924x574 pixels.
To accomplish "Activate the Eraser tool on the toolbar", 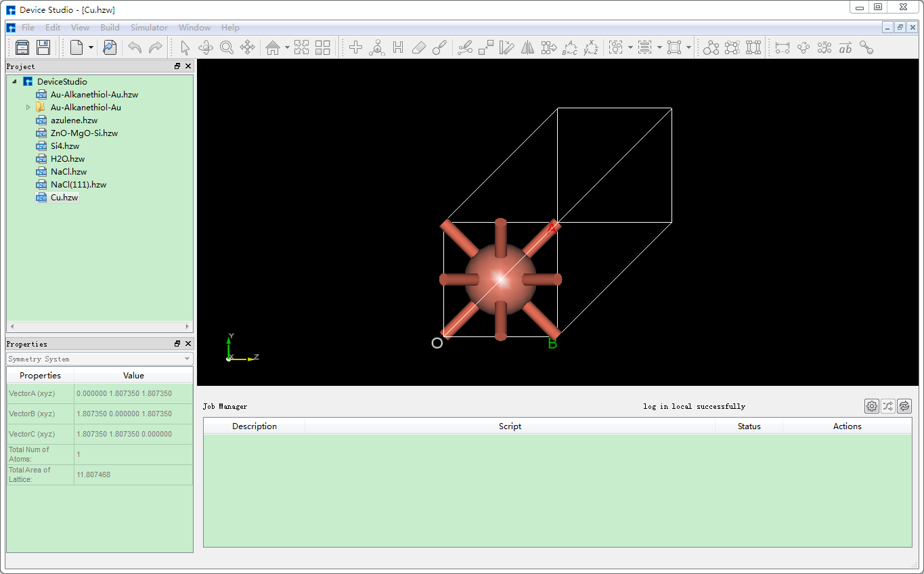I will click(418, 47).
